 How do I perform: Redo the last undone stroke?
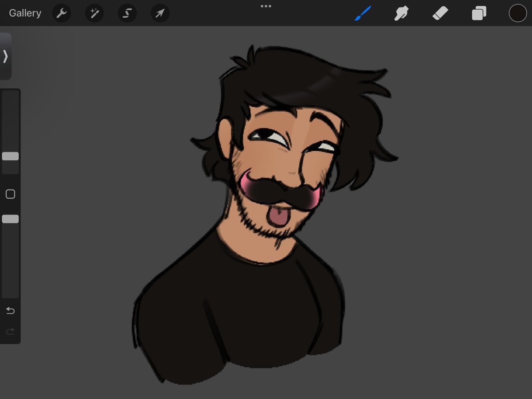[x=10, y=331]
